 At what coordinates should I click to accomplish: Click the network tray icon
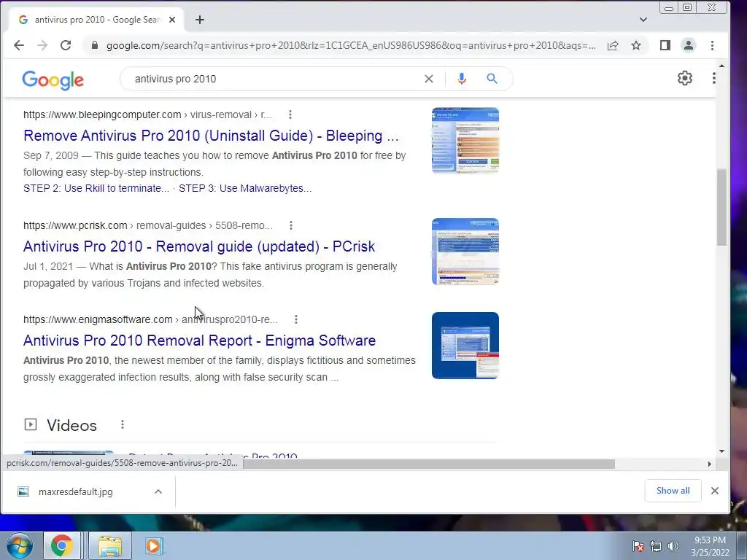656,546
